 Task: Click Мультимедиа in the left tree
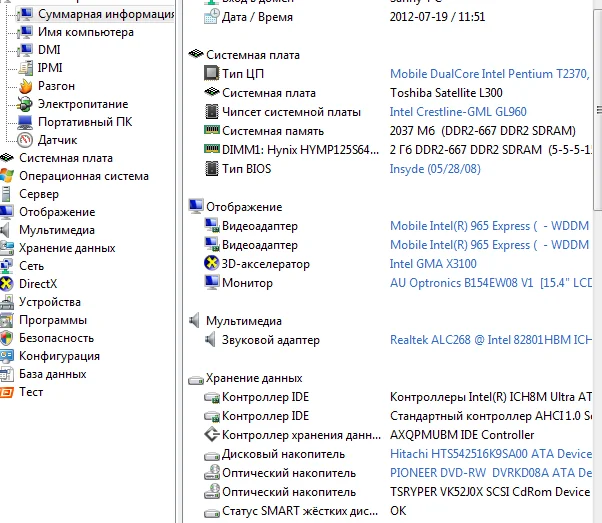pyautogui.click(x=57, y=230)
